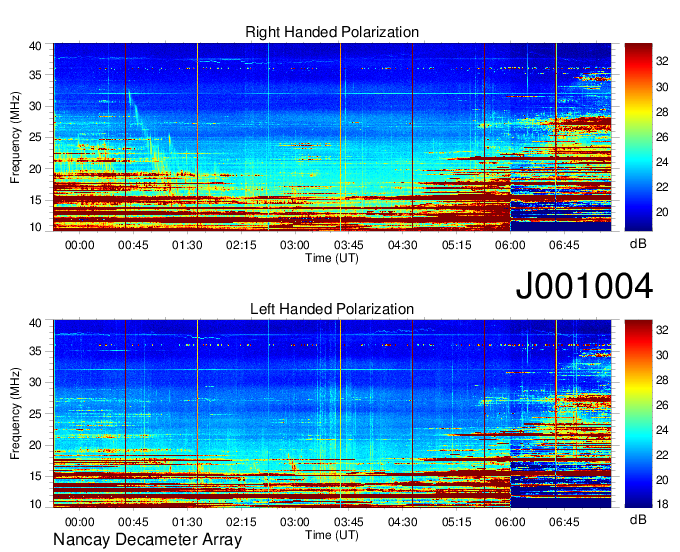680x552 pixels.
Task: Select the J001004 identifier text
Action: click(584, 286)
